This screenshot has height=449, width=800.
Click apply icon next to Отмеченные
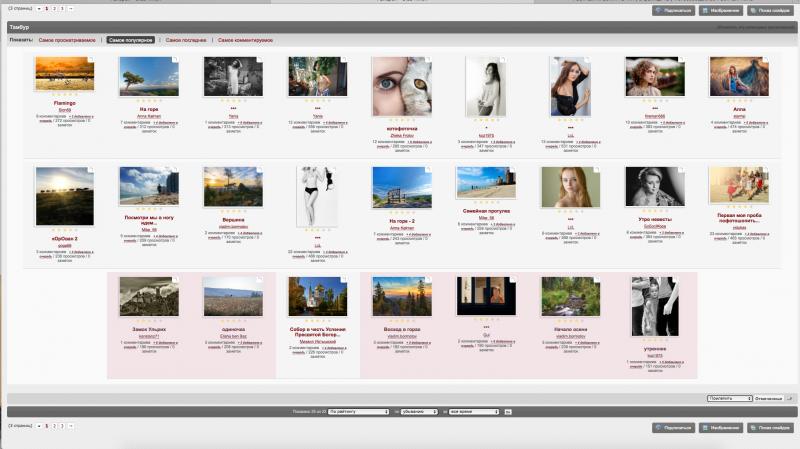coord(790,398)
